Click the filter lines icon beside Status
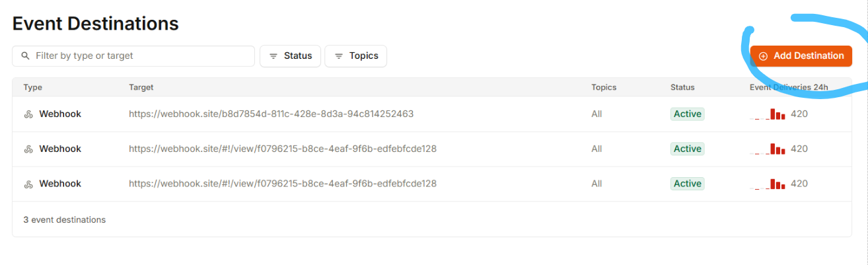The image size is (868, 265). tap(273, 56)
